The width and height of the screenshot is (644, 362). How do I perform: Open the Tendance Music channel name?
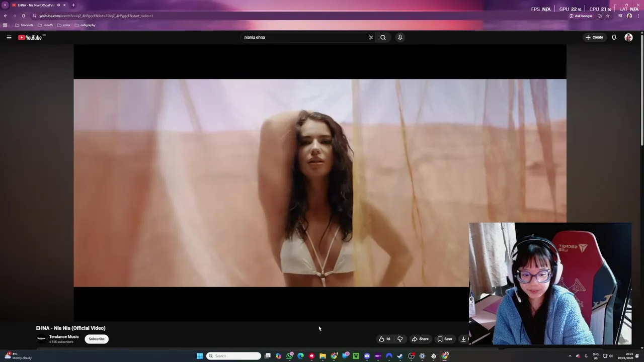coord(64,337)
